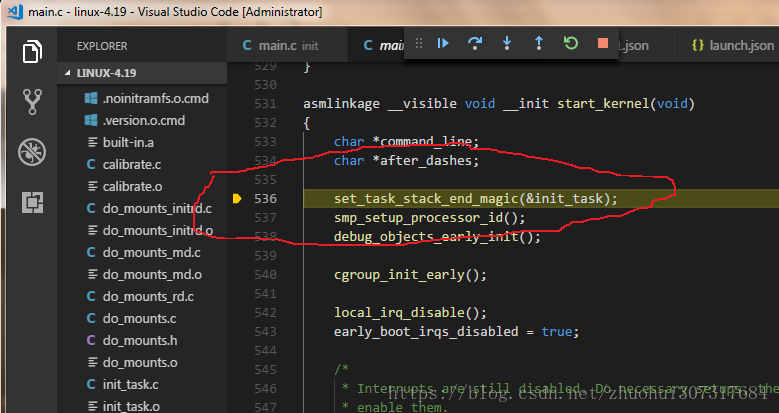Switch to the main.c init tab
The height and width of the screenshot is (413, 779).
(287, 46)
